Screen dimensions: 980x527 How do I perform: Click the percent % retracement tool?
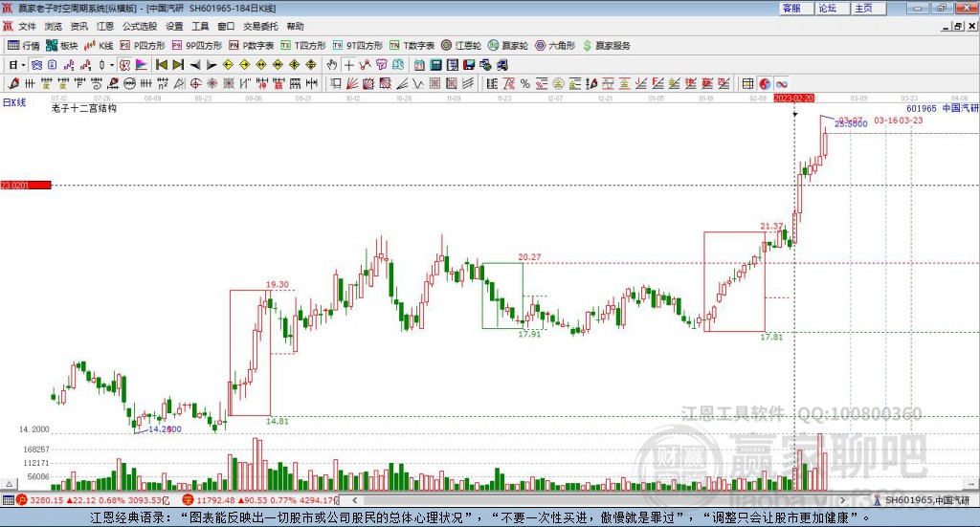point(525,83)
